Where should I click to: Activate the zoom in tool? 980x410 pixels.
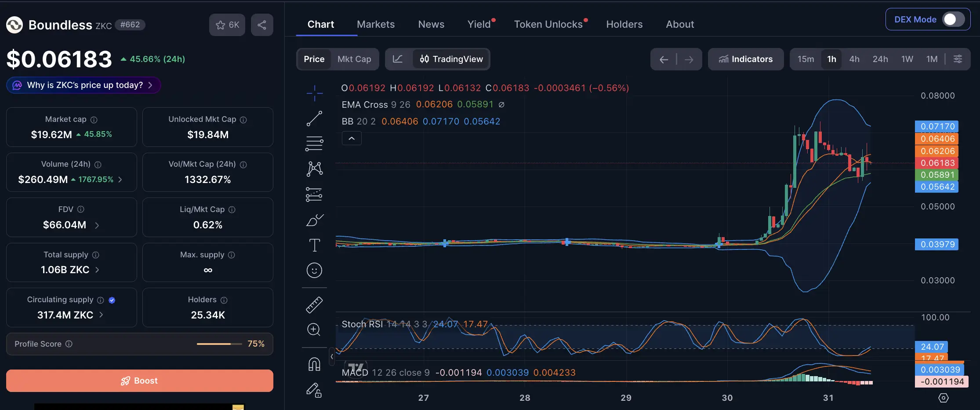(314, 329)
